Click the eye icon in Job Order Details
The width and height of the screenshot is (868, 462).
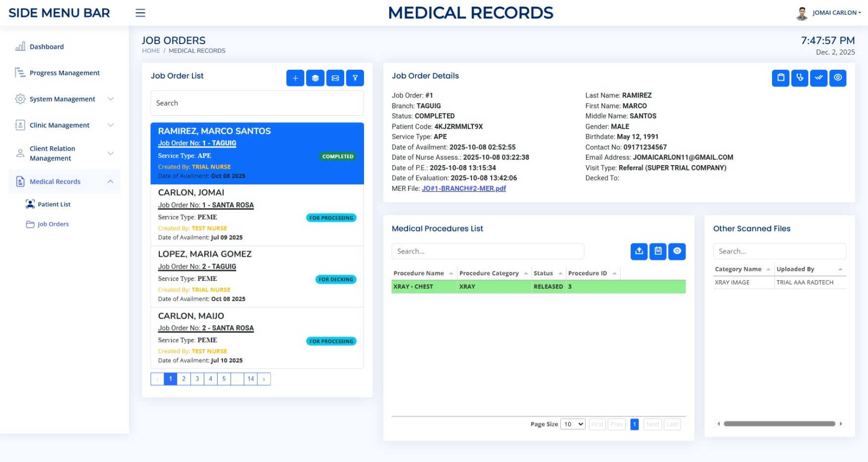coord(837,78)
